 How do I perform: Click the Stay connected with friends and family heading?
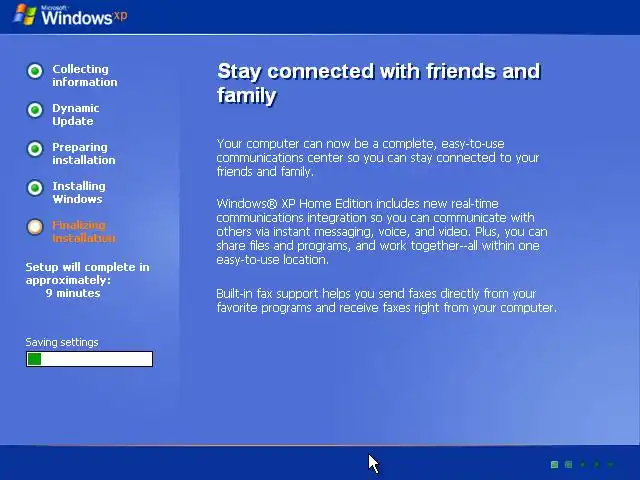379,83
